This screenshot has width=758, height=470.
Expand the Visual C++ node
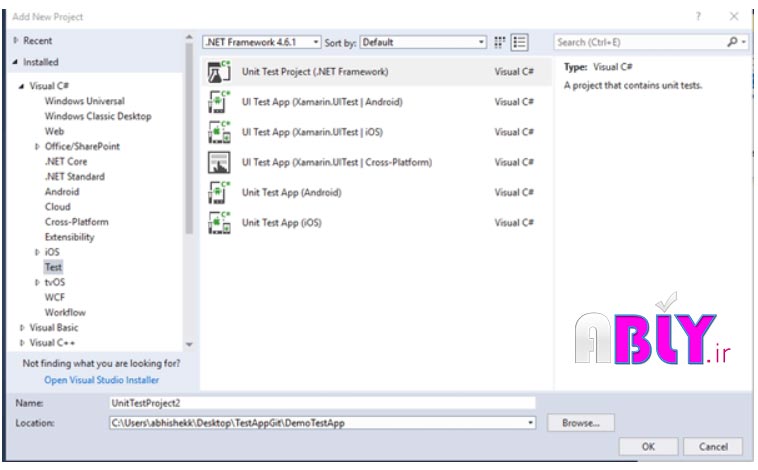tap(22, 343)
